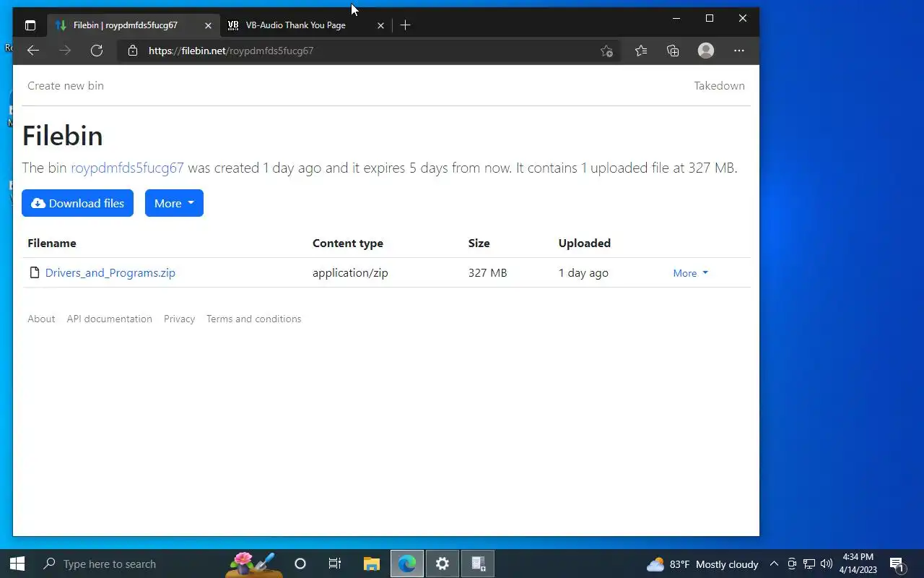The width and height of the screenshot is (924, 578).
Task: Click the Download files button
Action: (77, 203)
